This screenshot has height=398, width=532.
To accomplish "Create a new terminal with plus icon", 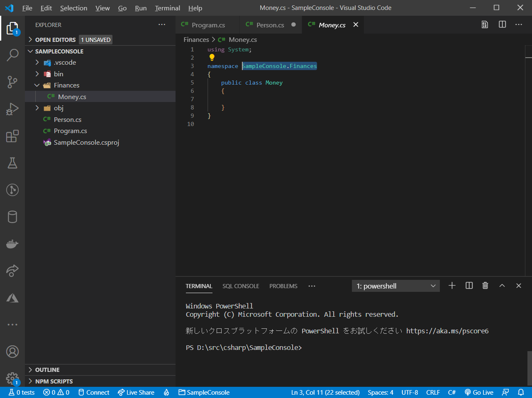I will tap(452, 286).
